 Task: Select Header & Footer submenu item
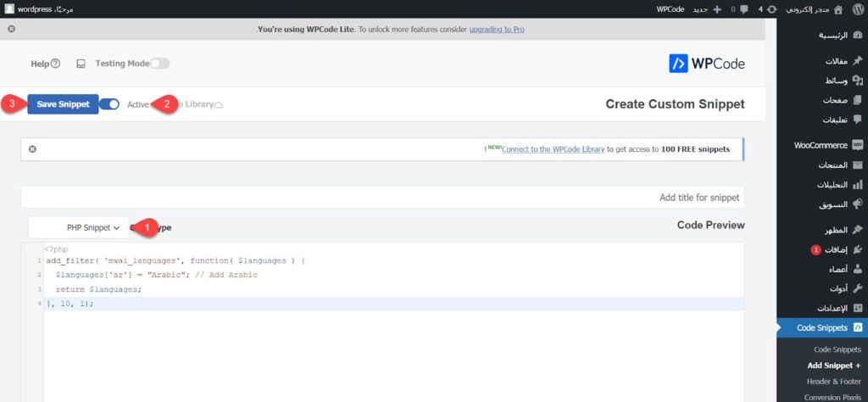(x=832, y=381)
